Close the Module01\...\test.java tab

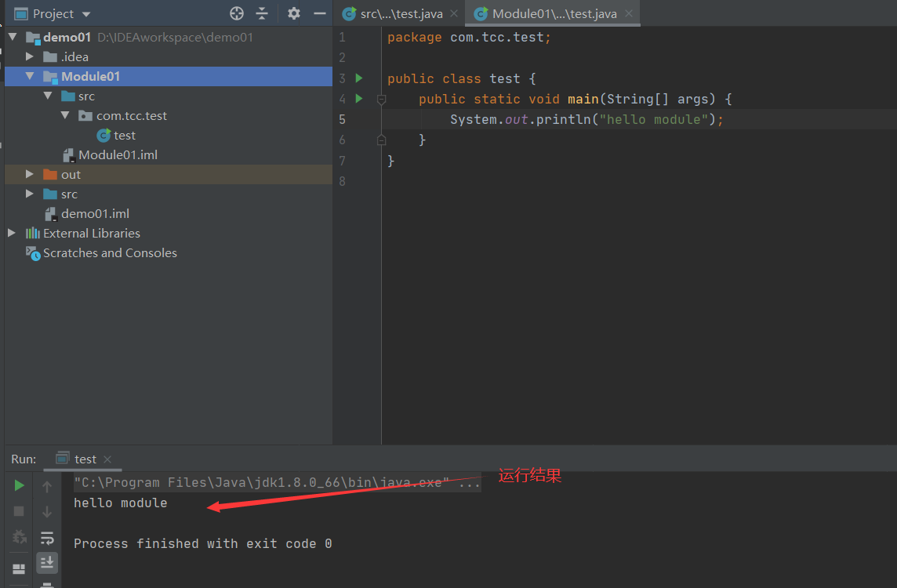(x=630, y=13)
